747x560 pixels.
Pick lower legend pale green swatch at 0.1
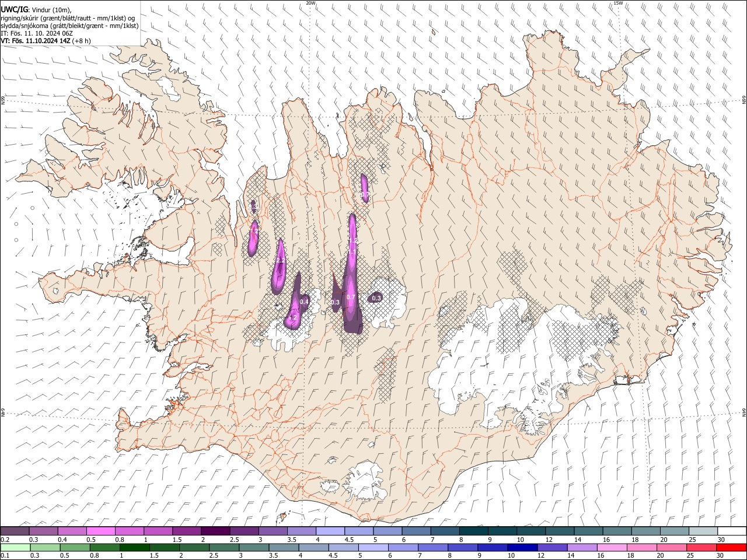point(15,548)
